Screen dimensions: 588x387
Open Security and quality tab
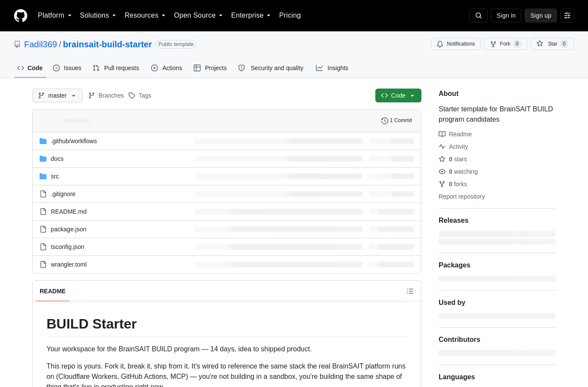point(271,68)
